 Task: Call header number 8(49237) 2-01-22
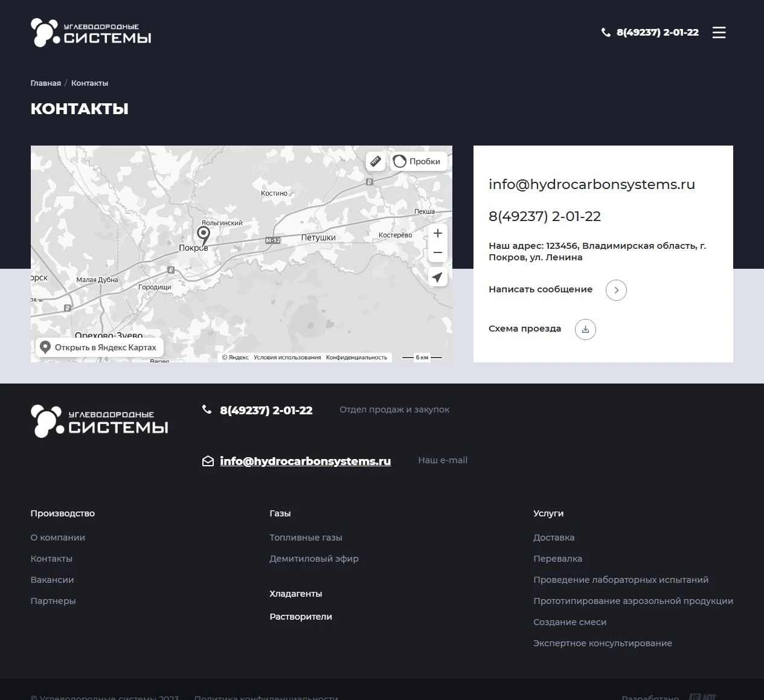tap(658, 33)
